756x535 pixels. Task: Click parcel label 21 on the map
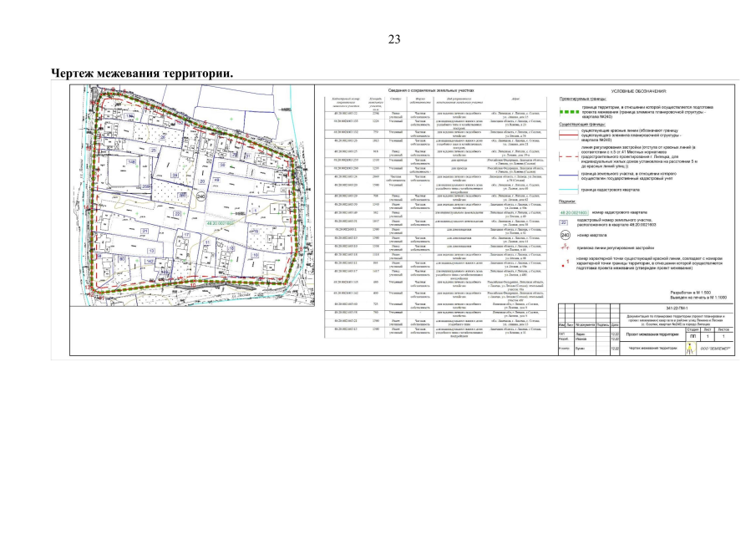click(x=145, y=231)
